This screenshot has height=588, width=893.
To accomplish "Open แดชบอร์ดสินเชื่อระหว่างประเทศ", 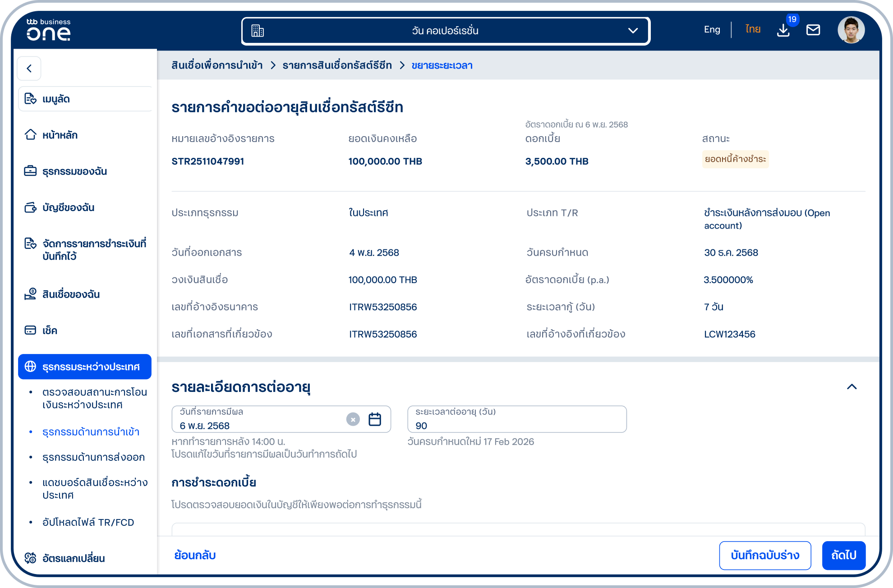I will click(x=95, y=488).
